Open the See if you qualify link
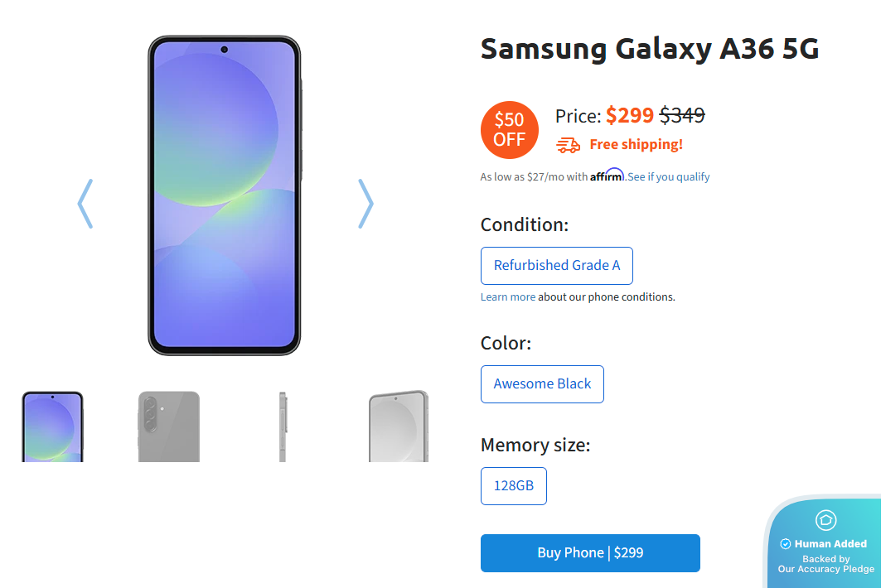 click(669, 176)
